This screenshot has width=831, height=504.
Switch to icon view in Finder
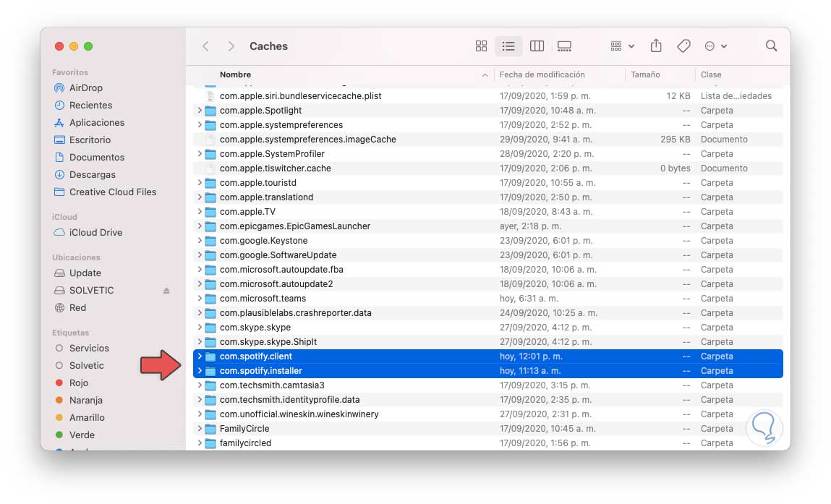click(x=481, y=46)
